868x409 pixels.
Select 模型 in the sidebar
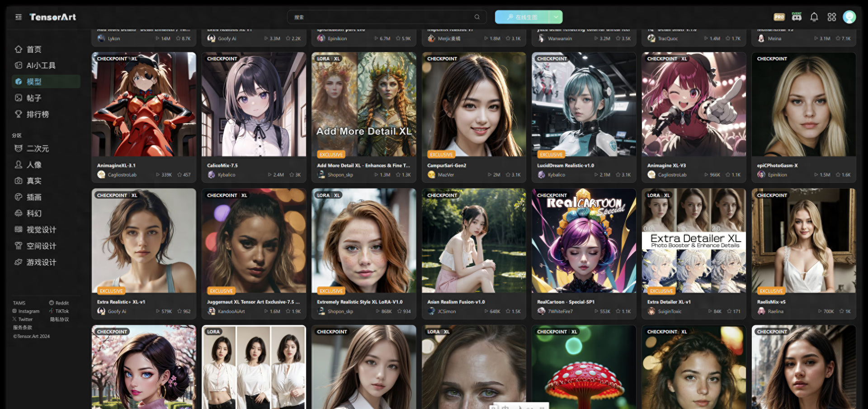(x=46, y=82)
